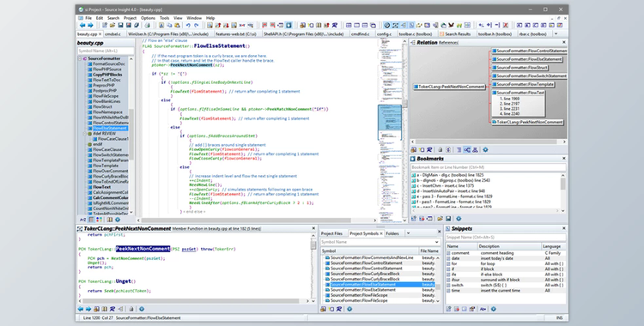Image resolution: width=644 pixels, height=326 pixels.
Task: Click the Snippet Name search field
Action: click(506, 238)
